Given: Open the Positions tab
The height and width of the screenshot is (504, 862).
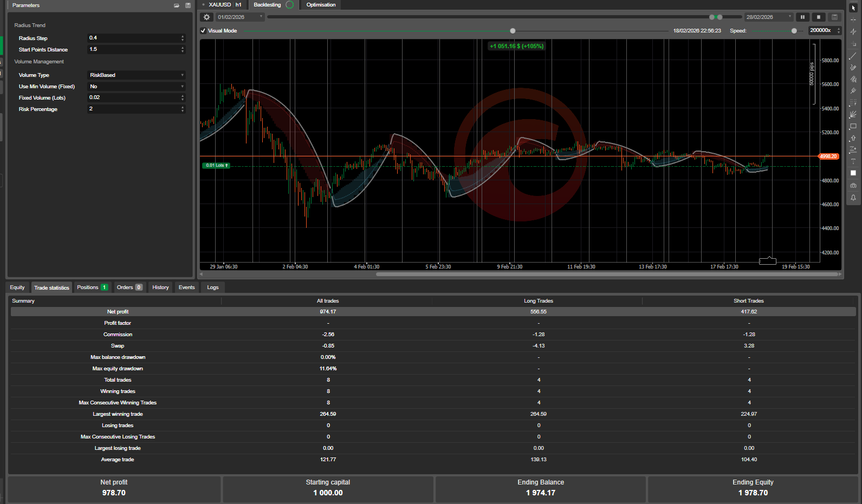Looking at the screenshot, I should pyautogui.click(x=92, y=287).
